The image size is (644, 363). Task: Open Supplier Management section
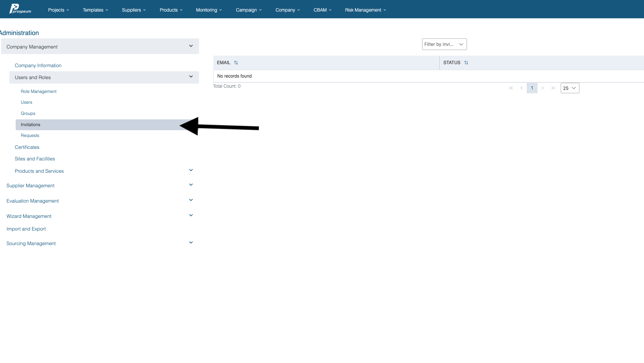click(x=30, y=186)
